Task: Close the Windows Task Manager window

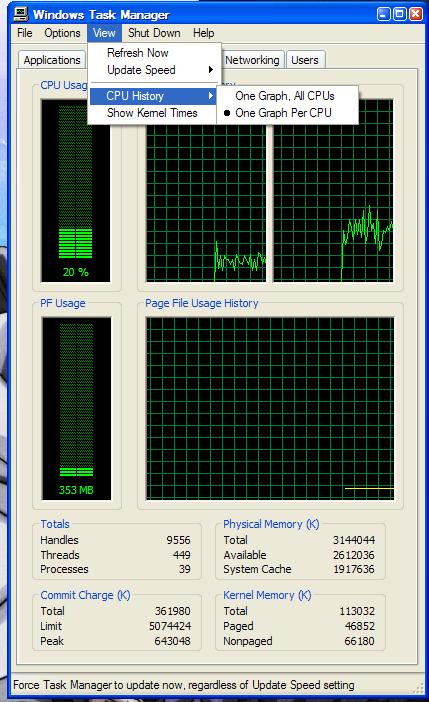Action: 416,14
